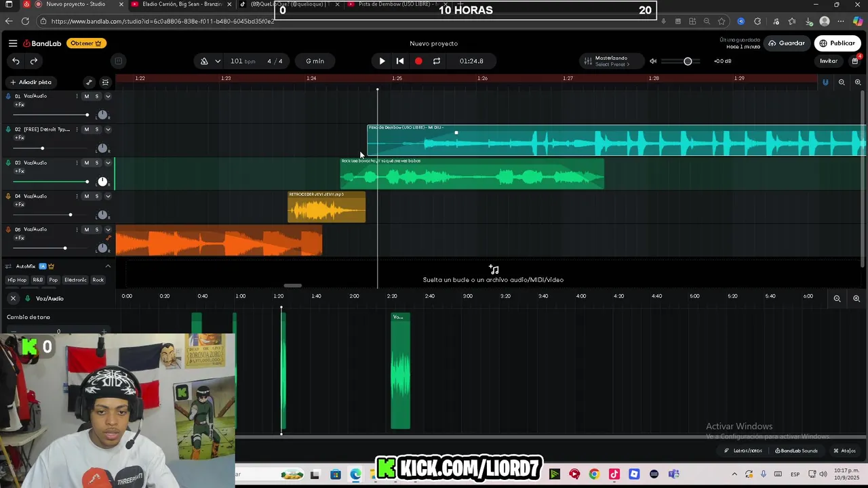Mute track 01 Voz/Audio
Image resolution: width=868 pixels, height=488 pixels.
(86, 96)
